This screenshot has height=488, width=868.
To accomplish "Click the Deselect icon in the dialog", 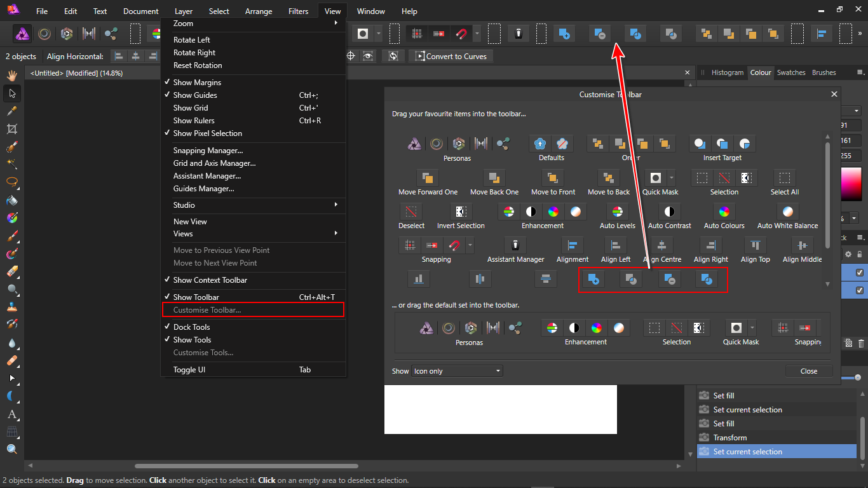I will (411, 212).
